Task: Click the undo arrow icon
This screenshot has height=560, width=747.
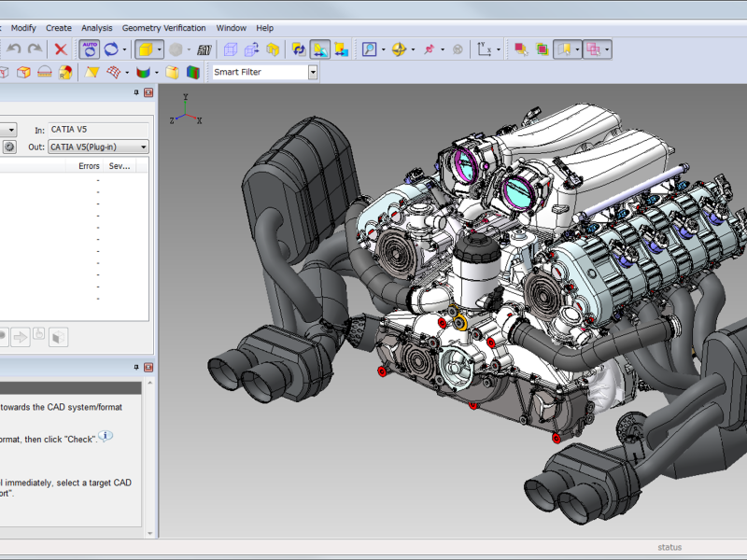Action: [x=15, y=49]
